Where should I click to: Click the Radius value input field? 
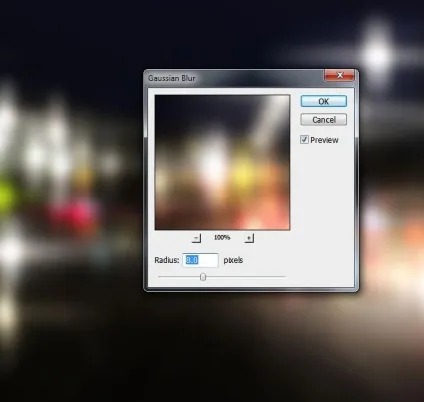(200, 260)
